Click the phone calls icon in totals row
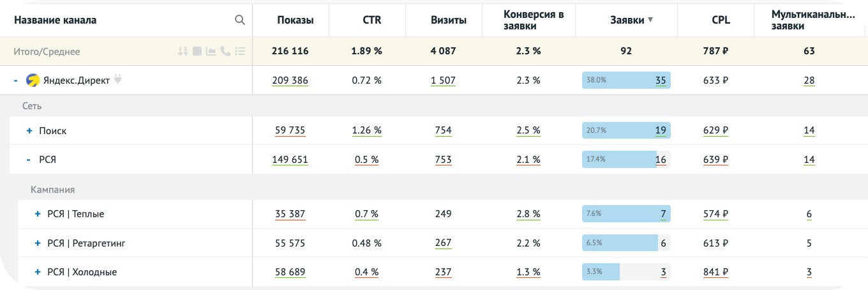The width and height of the screenshot is (868, 290). pyautogui.click(x=225, y=52)
